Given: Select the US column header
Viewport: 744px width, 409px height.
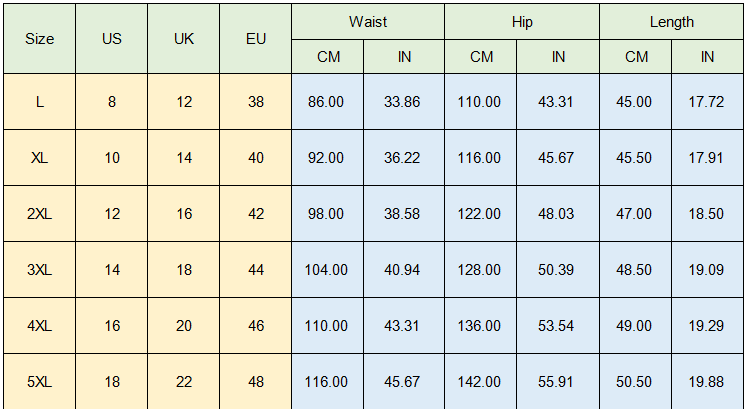Looking at the screenshot, I should pos(111,39).
